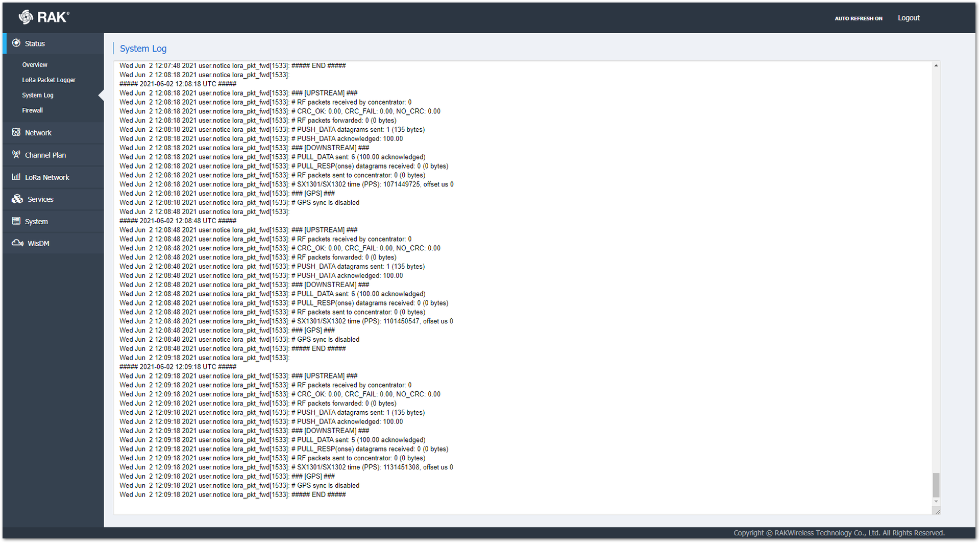Click the System Log heading
Screen dimensions: 980x543
tap(143, 49)
